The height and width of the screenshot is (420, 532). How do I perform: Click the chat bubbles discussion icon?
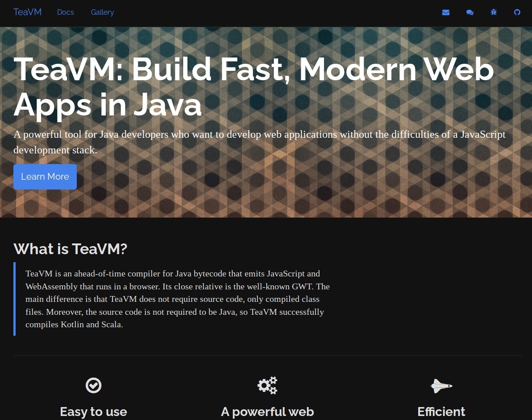tap(470, 12)
